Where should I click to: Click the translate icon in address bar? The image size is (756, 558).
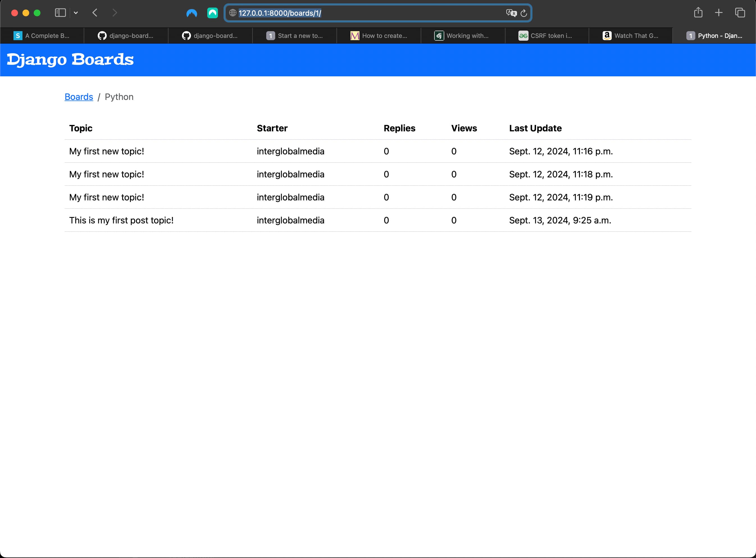tap(511, 13)
